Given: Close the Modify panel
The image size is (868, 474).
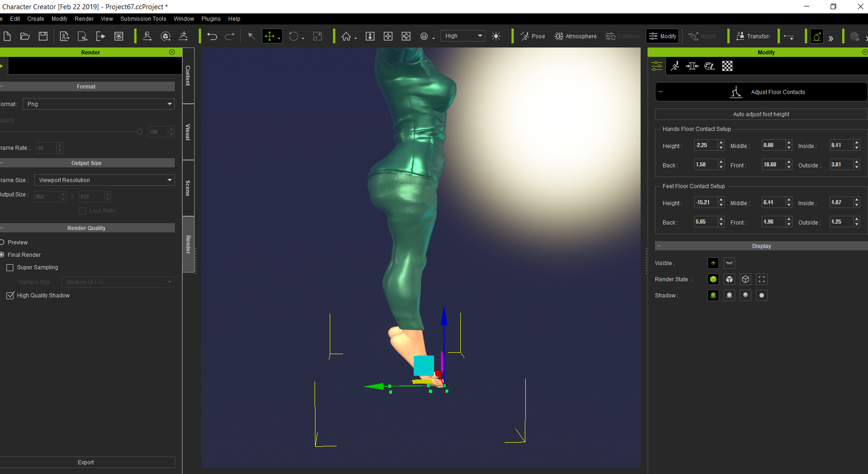Looking at the screenshot, I should (865, 52).
